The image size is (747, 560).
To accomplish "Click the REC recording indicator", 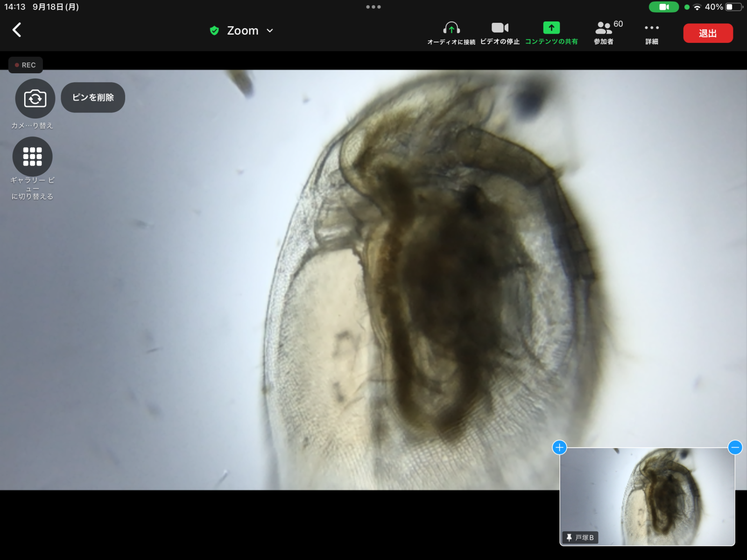I will [x=26, y=65].
